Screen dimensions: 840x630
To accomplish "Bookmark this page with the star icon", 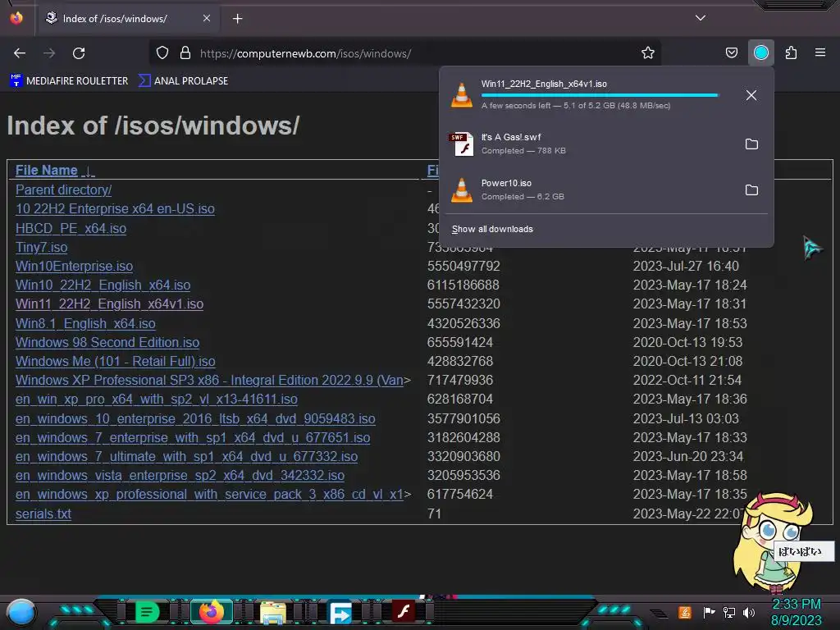I will [x=648, y=52].
